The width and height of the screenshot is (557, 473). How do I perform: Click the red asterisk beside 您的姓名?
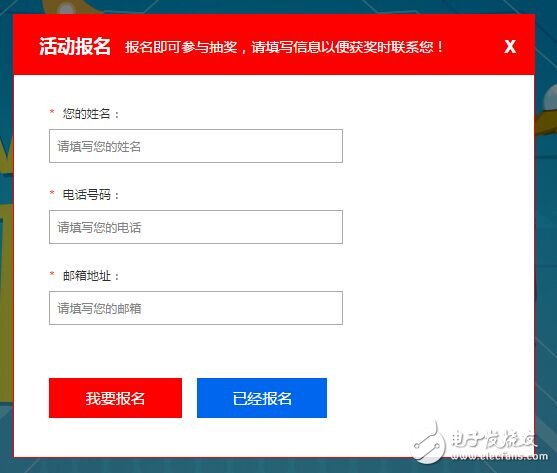point(52,112)
